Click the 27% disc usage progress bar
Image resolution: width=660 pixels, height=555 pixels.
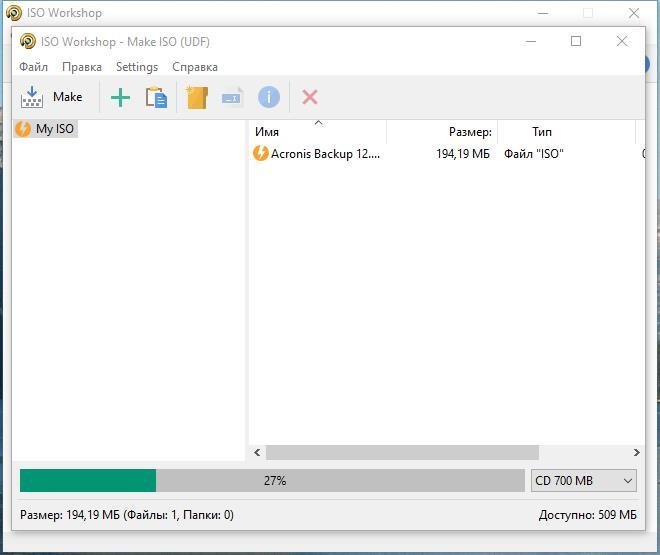point(272,481)
